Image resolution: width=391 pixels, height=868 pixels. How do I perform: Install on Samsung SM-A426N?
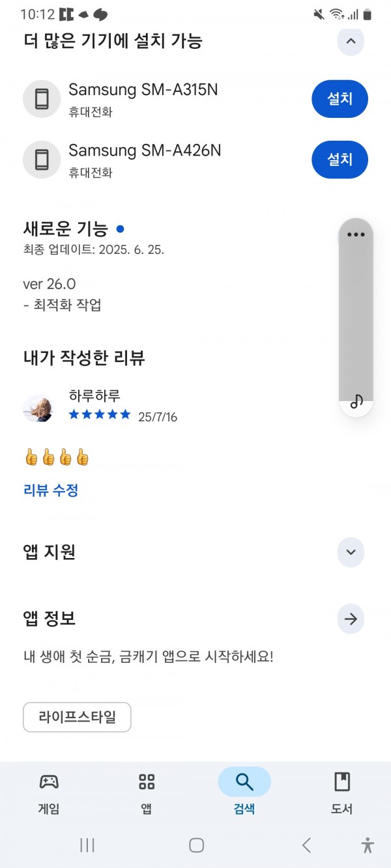[x=340, y=160]
